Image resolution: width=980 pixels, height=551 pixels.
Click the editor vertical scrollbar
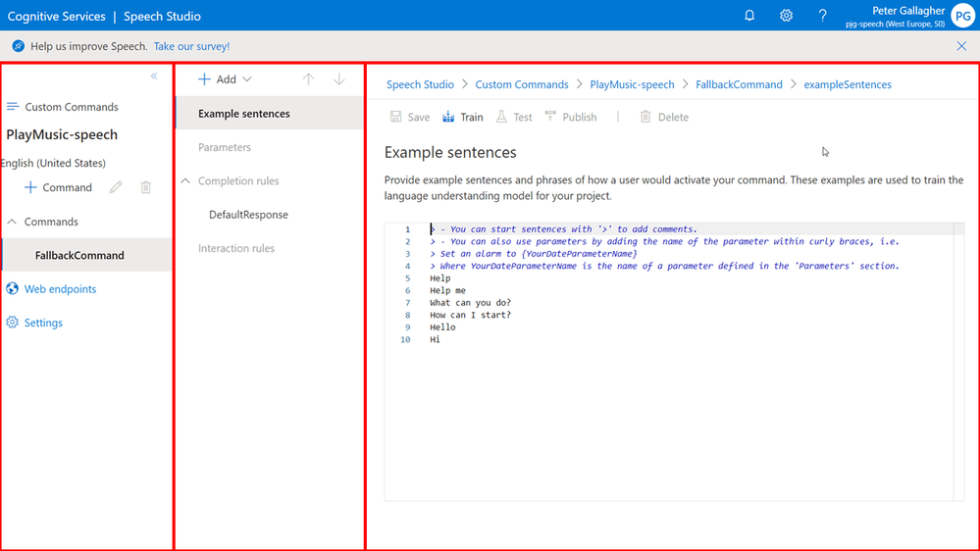[958, 362]
